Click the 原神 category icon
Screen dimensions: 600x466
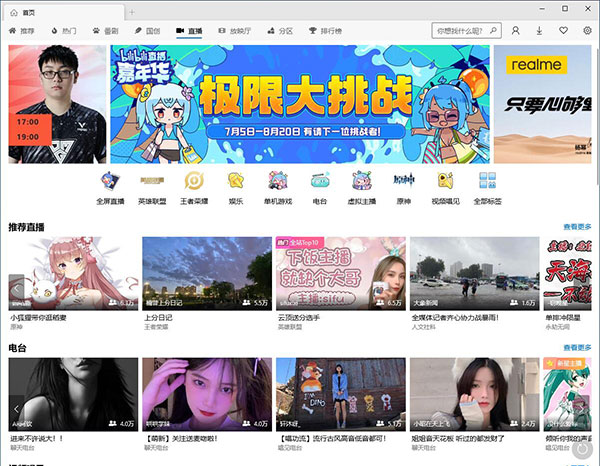tap(403, 181)
